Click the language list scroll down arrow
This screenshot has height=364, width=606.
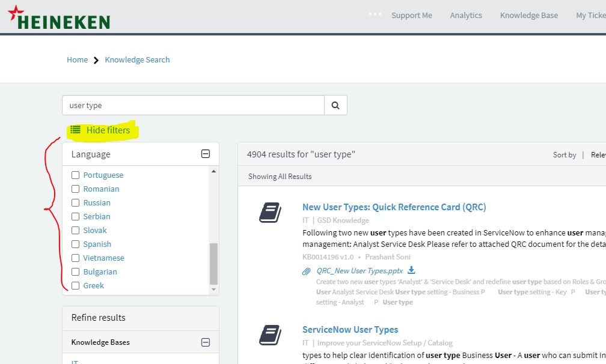coord(214,290)
